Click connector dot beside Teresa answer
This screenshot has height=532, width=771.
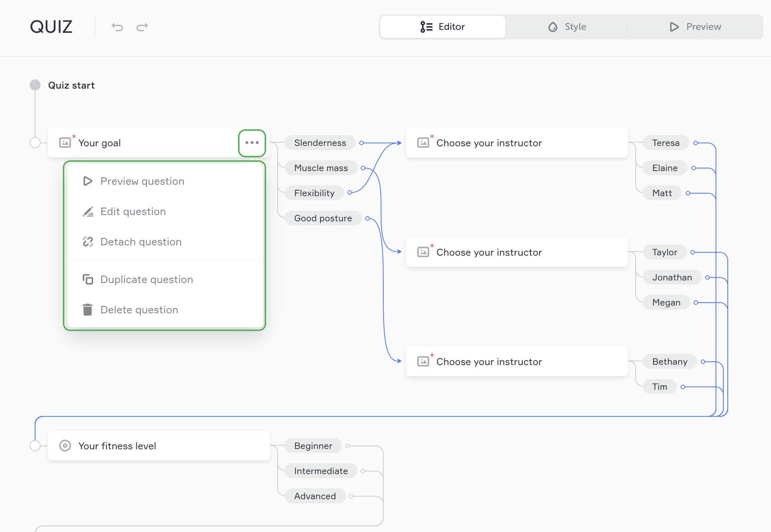696,143
